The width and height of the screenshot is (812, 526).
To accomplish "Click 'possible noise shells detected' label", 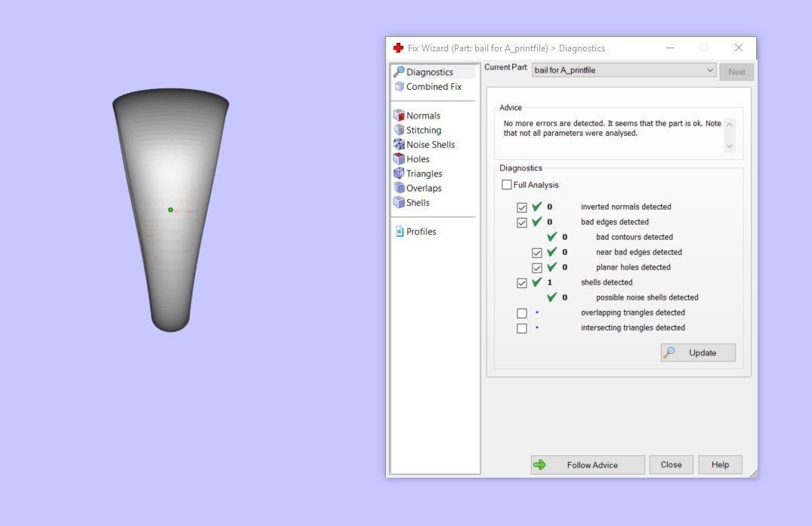I will pyautogui.click(x=647, y=297).
